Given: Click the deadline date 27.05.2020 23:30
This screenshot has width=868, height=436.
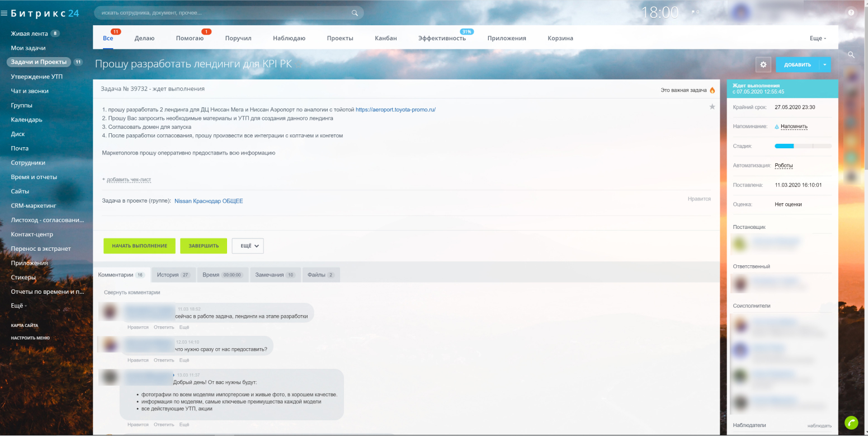Looking at the screenshot, I should [x=795, y=107].
